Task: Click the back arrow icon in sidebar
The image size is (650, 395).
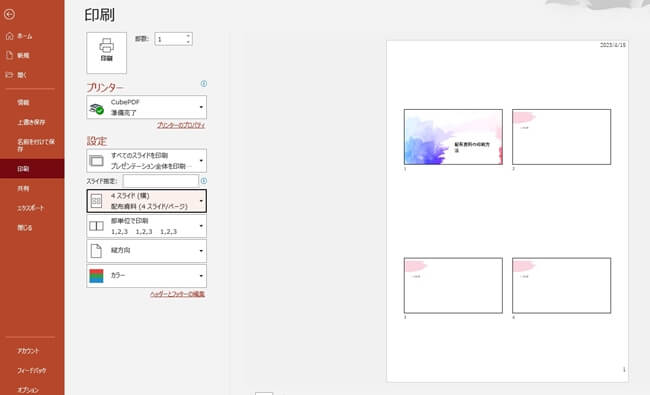Action: click(x=9, y=15)
